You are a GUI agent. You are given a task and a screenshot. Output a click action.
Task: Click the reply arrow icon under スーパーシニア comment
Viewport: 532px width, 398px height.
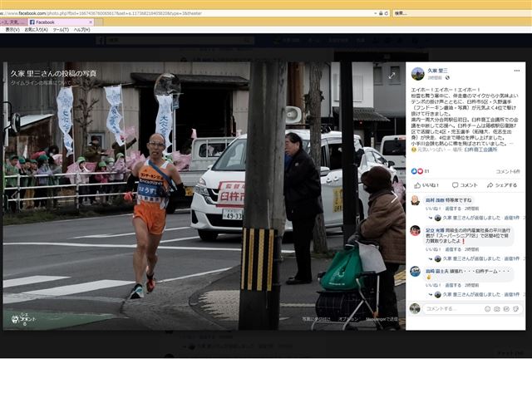tap(431, 258)
